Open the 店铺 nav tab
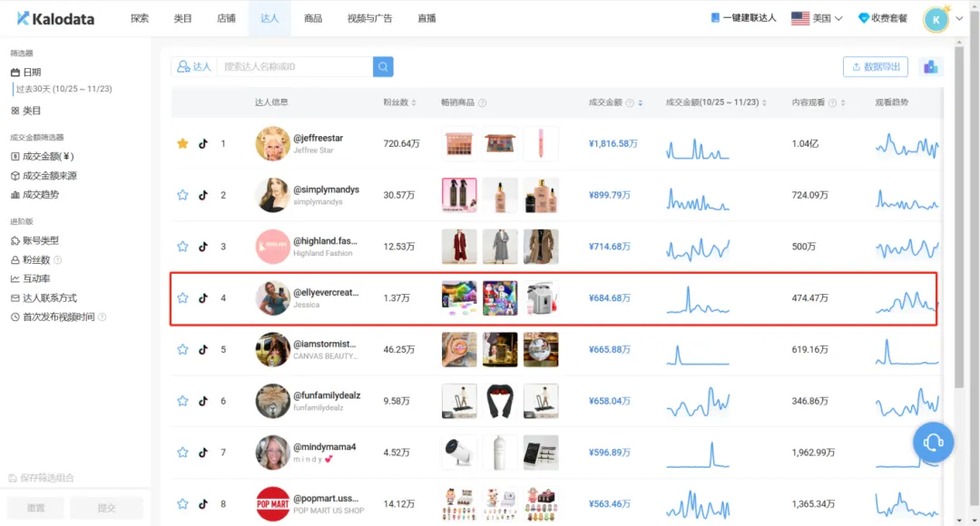This screenshot has height=526, width=980. (x=226, y=19)
